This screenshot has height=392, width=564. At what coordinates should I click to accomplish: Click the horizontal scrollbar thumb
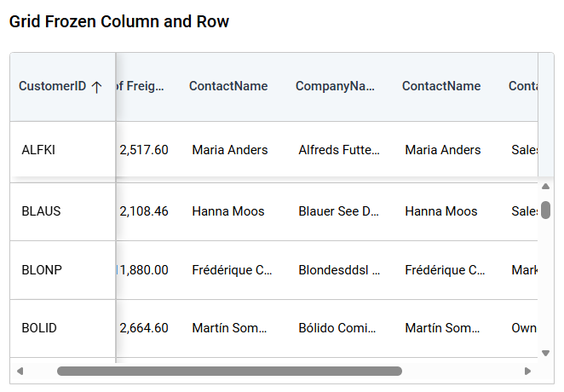pos(229,372)
